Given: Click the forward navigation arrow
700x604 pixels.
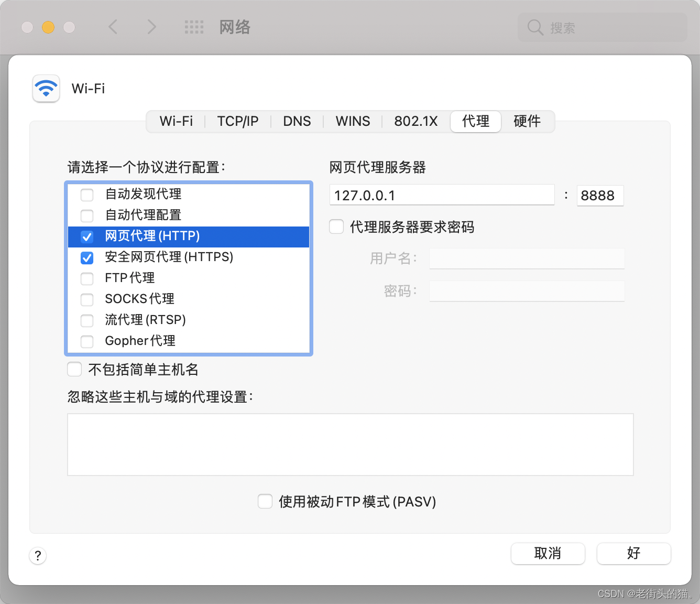Looking at the screenshot, I should [151, 27].
